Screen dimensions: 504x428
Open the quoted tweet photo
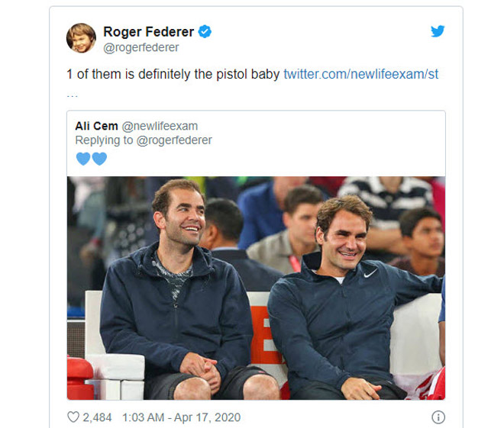point(255,288)
